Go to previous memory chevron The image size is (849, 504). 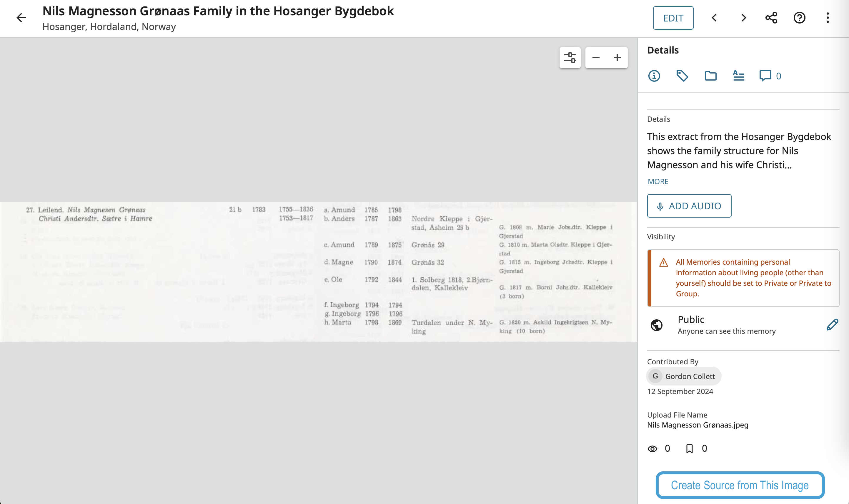tap(714, 18)
